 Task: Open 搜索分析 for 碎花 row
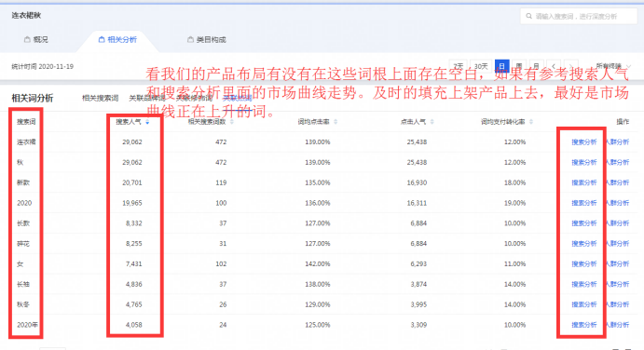tap(584, 243)
